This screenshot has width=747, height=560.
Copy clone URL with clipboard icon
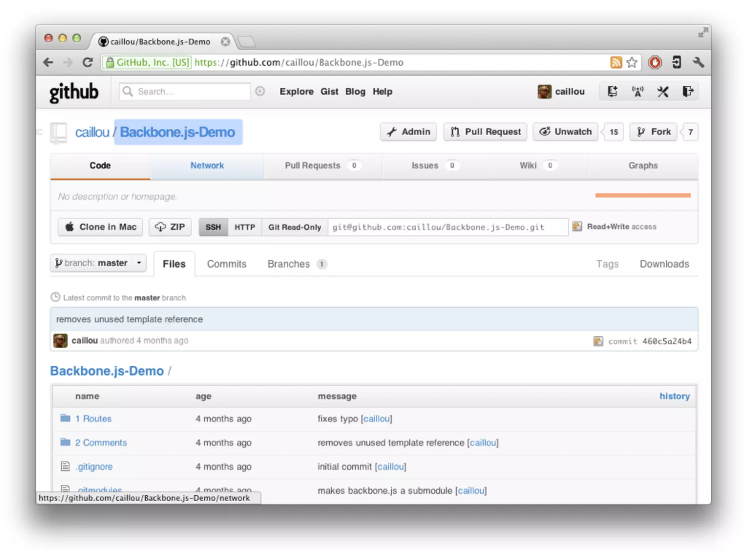coord(577,226)
